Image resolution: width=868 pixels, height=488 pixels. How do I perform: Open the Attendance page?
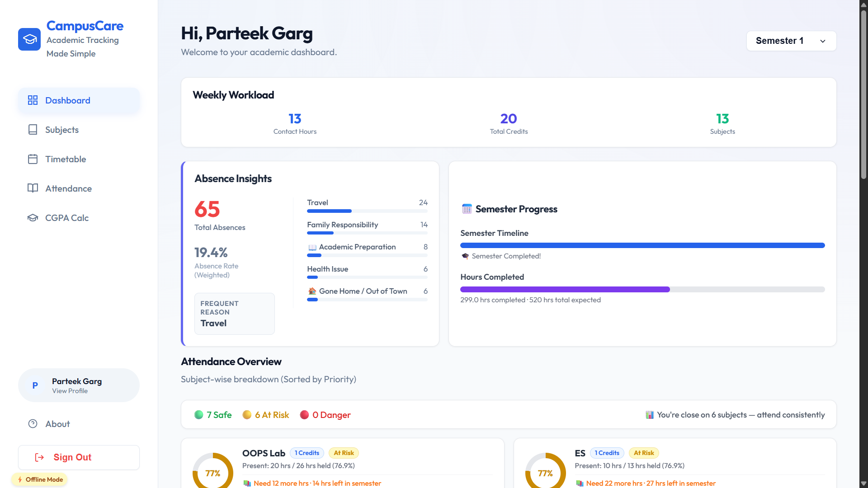click(79, 188)
